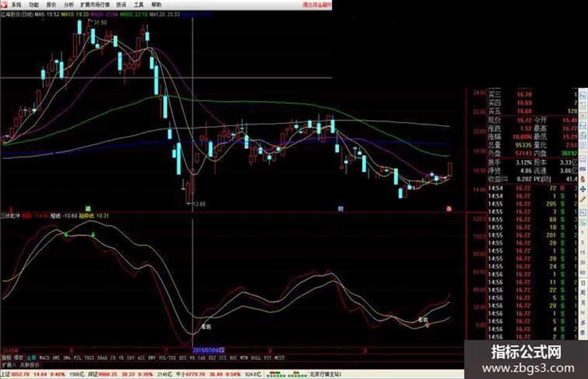588x379 pixels.
Task: Switch indicator to MCST
Action: [x=279, y=358]
